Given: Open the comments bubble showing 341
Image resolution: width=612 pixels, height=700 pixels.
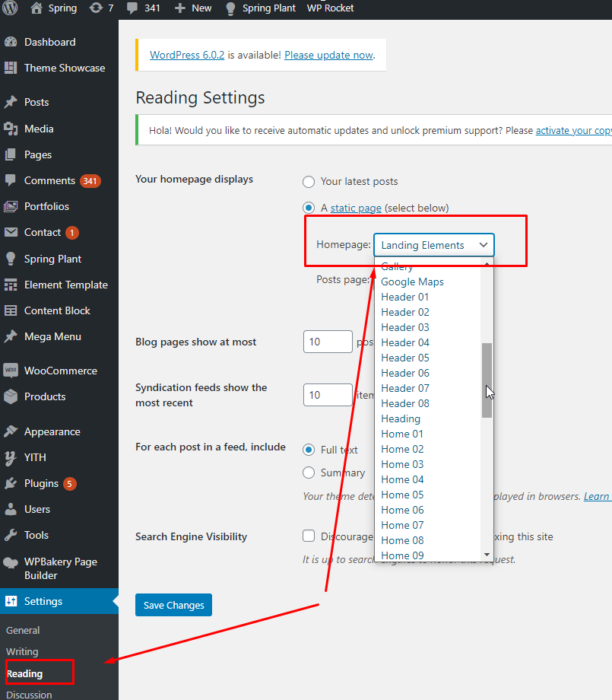Looking at the screenshot, I should click(x=132, y=8).
